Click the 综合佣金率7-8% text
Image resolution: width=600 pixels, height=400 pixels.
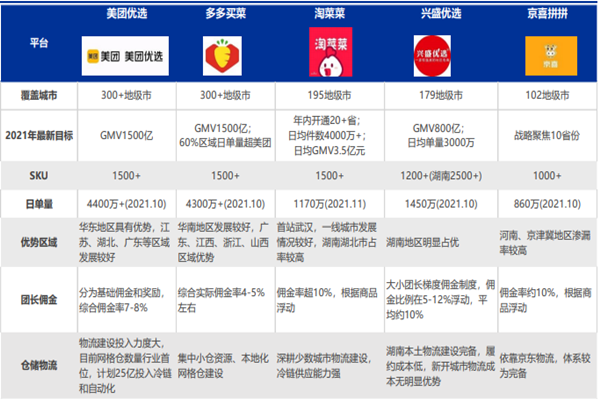[x=113, y=308]
